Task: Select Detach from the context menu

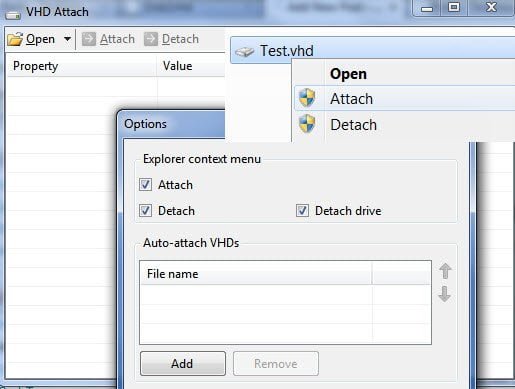Action: coord(353,125)
